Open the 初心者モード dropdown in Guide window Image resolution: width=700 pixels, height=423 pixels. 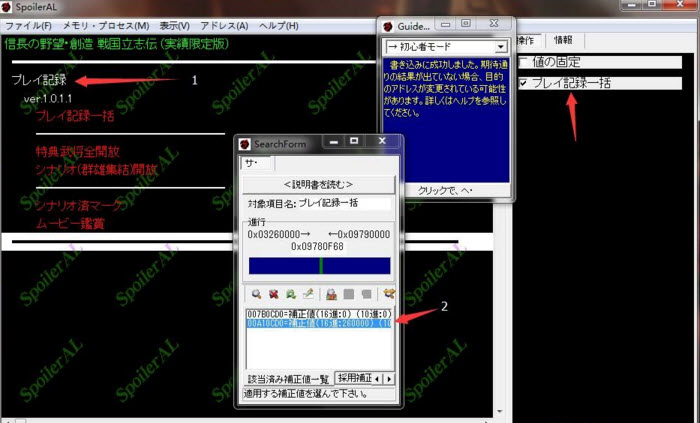click(501, 46)
